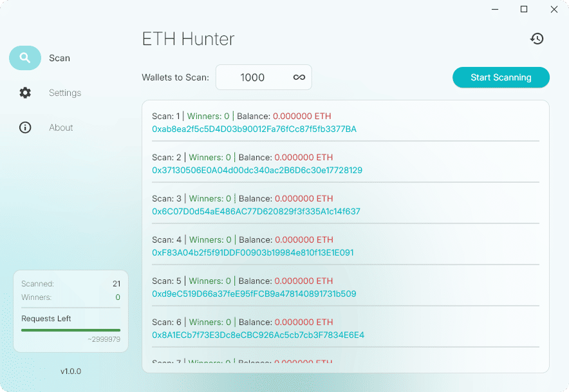Click the About info icon
Image resolution: width=569 pixels, height=392 pixels.
click(25, 127)
